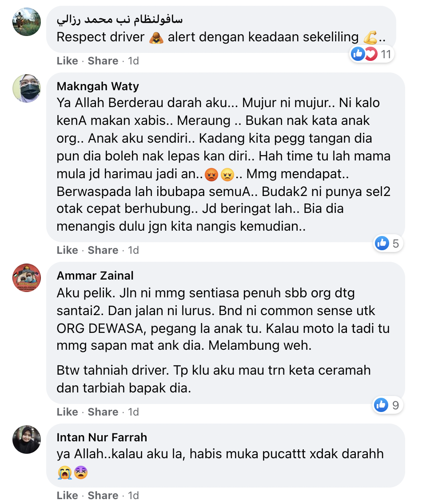The width and height of the screenshot is (438, 504).
Task: Like Intan Nur Farrah's comment
Action: [67, 495]
